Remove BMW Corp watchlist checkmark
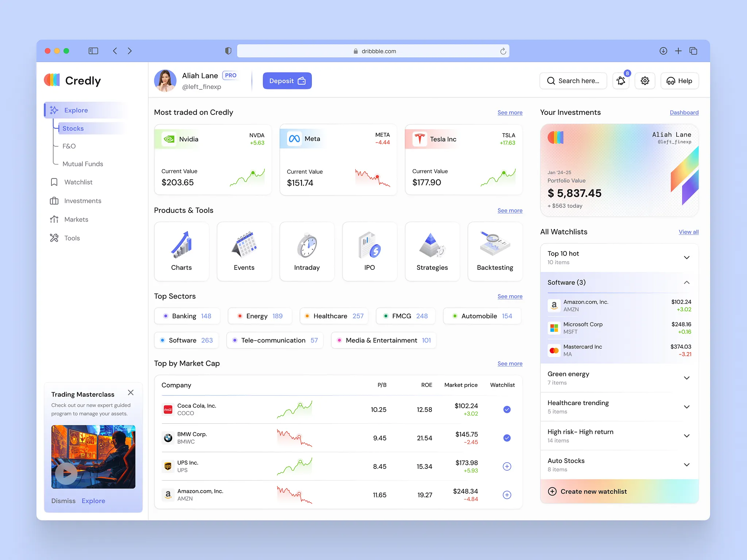The image size is (747, 560). pyautogui.click(x=507, y=438)
